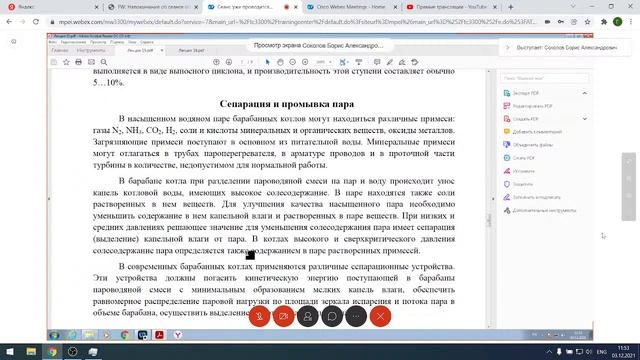Click the email envelope icon in Acrobat toolbar
The width and height of the screenshot is (640, 360).
(91, 62)
